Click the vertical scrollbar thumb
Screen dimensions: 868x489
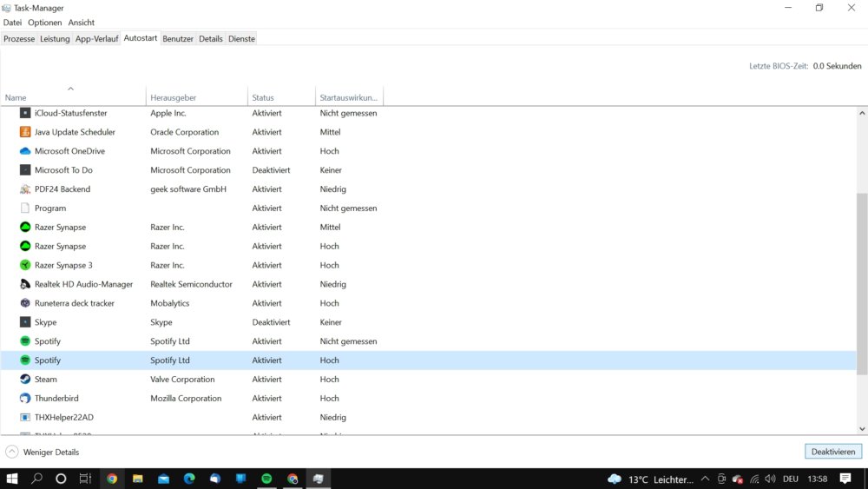click(862, 284)
